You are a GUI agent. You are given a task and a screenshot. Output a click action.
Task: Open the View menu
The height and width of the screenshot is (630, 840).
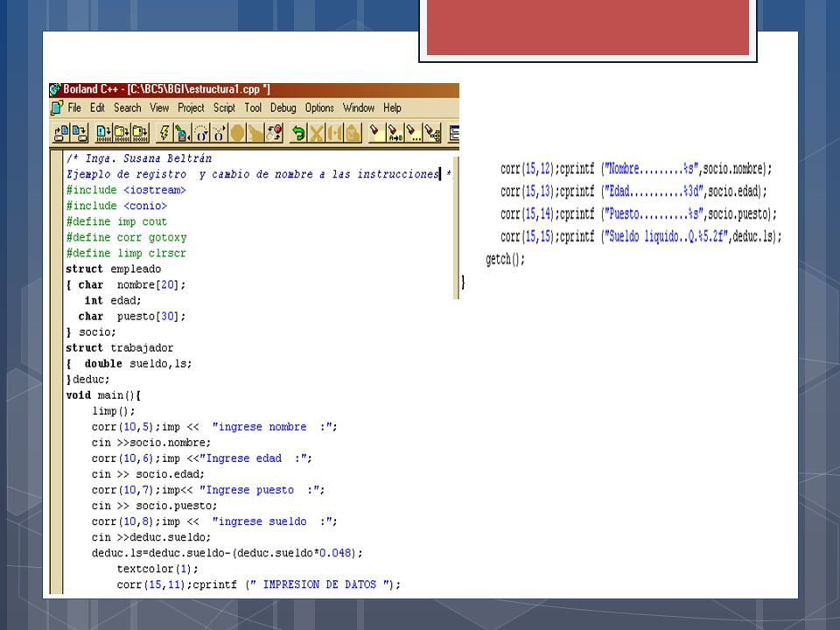coord(159,108)
